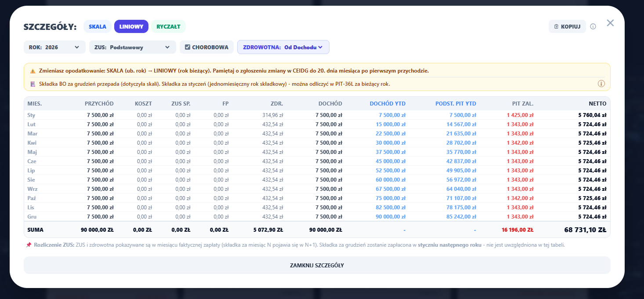The image size is (644, 299).
Task: Click the 30 000,00 zł value
Action: [391, 143]
